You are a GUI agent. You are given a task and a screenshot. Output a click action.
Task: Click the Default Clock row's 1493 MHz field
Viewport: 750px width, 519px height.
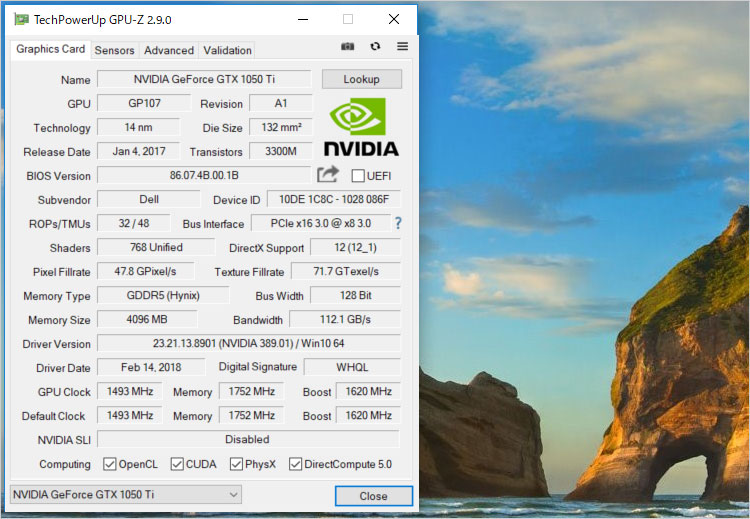click(x=130, y=415)
